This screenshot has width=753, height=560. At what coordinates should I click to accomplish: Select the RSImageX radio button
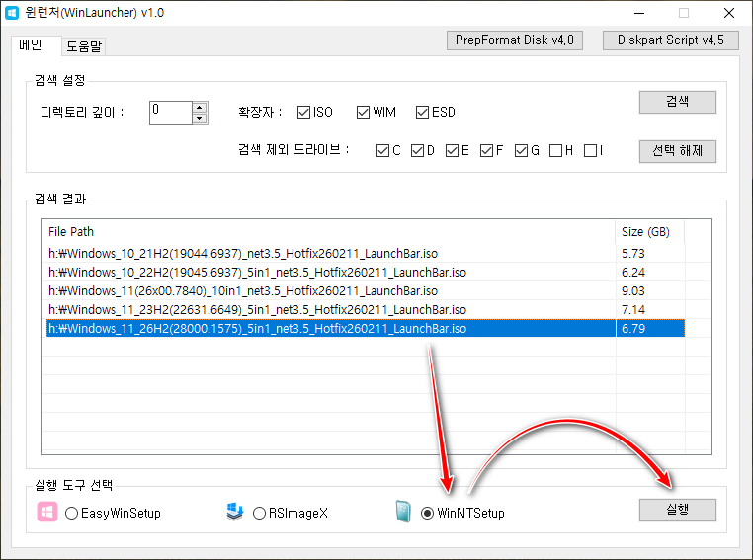click(259, 513)
